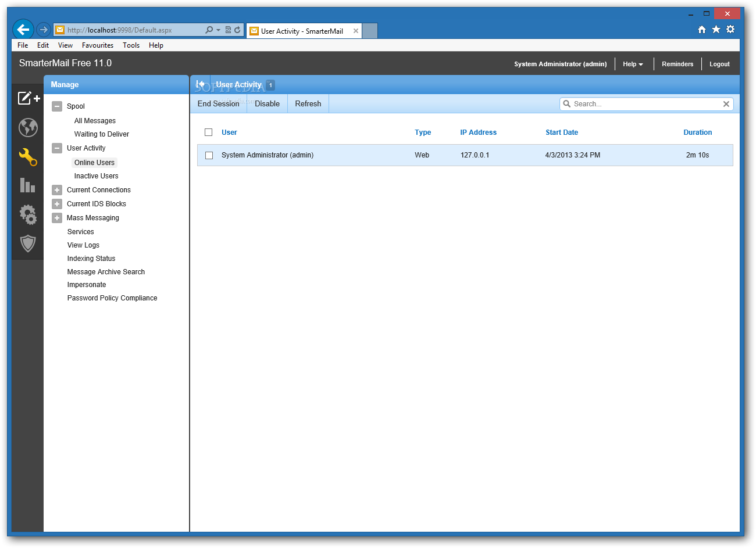
Task: Open Indexing Status
Action: tap(91, 259)
